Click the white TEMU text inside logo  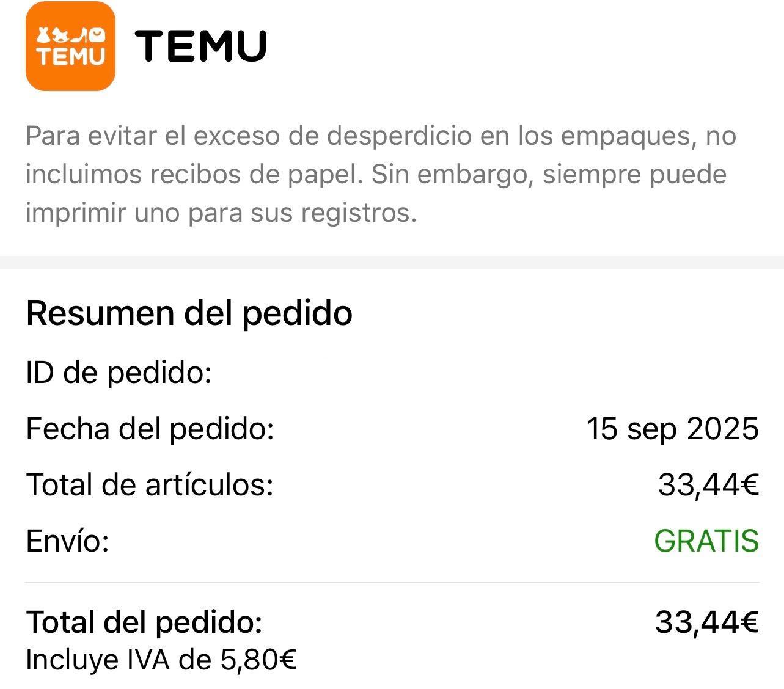71,56
